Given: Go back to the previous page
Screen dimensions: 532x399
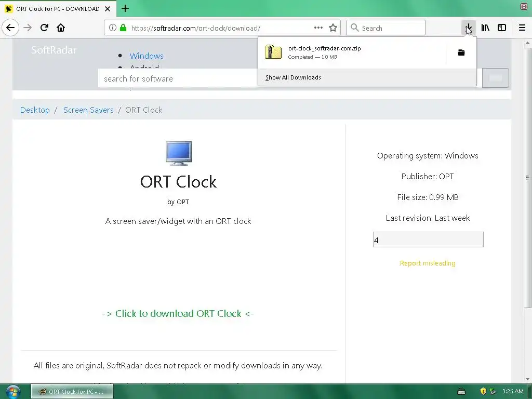Looking at the screenshot, I should click(x=10, y=28).
